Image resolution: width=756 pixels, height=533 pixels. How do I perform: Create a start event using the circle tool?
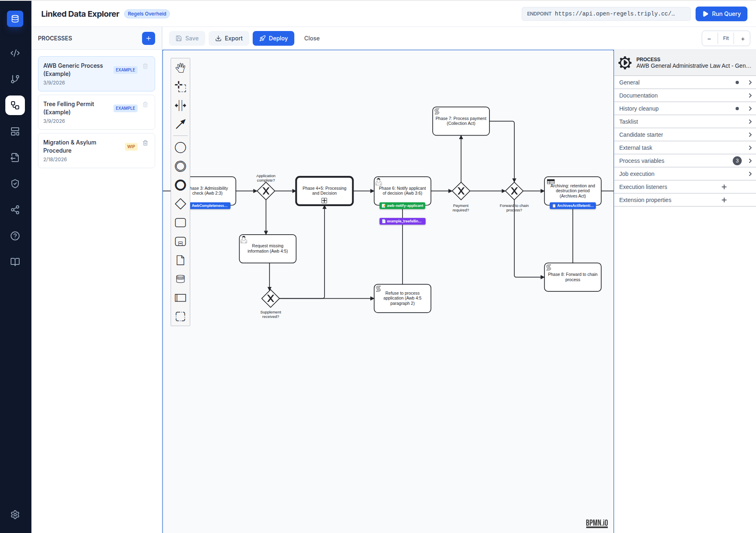[180, 147]
